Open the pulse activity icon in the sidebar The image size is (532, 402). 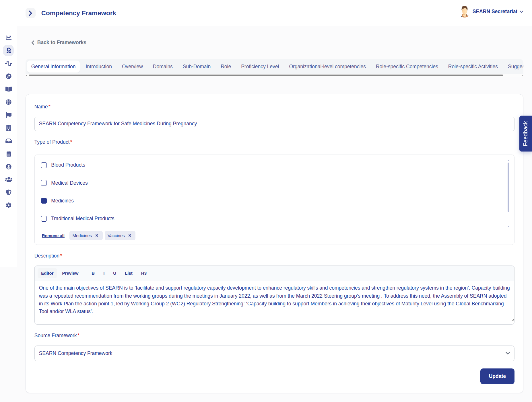coord(9,63)
